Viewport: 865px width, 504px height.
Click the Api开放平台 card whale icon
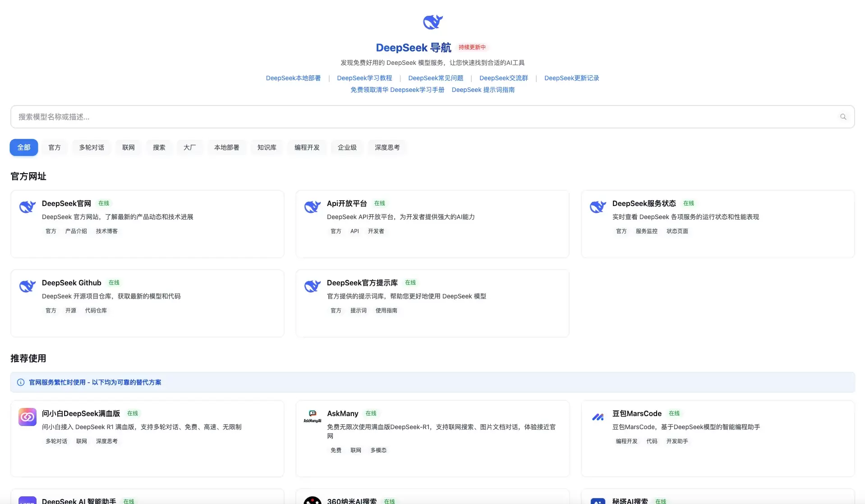[x=312, y=206]
